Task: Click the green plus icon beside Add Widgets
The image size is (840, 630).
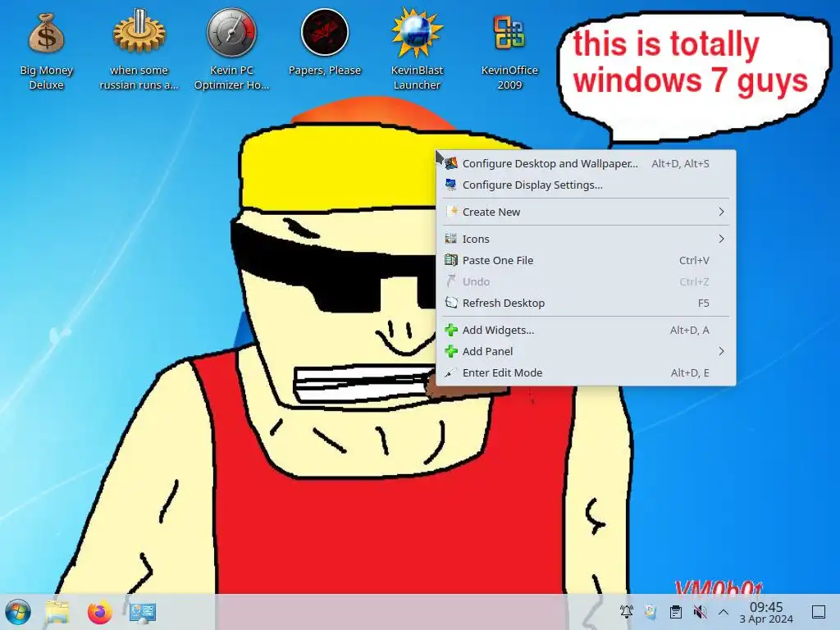Action: coord(451,330)
